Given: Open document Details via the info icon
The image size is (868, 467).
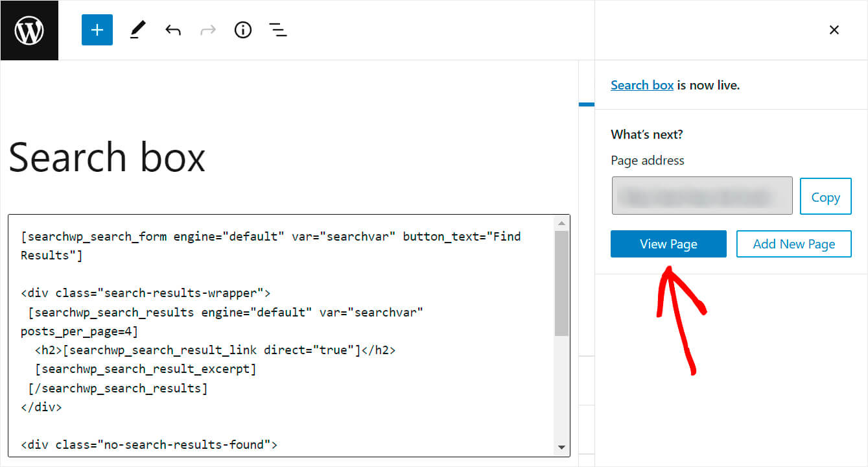Looking at the screenshot, I should click(x=242, y=30).
